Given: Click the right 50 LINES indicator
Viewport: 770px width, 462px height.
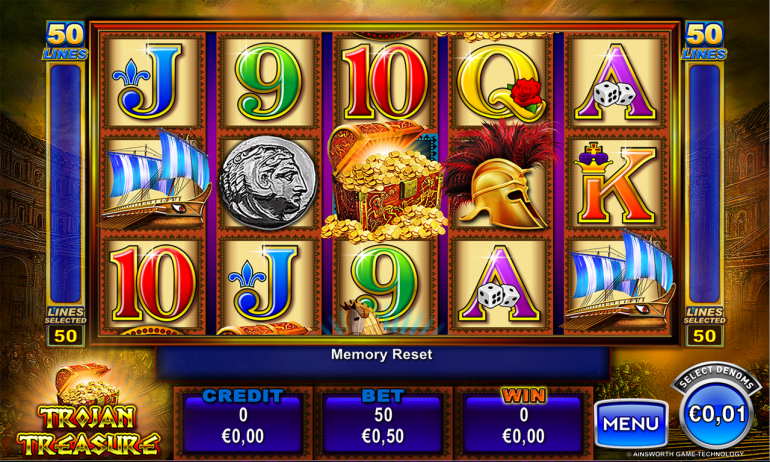Looking at the screenshot, I should [x=704, y=41].
